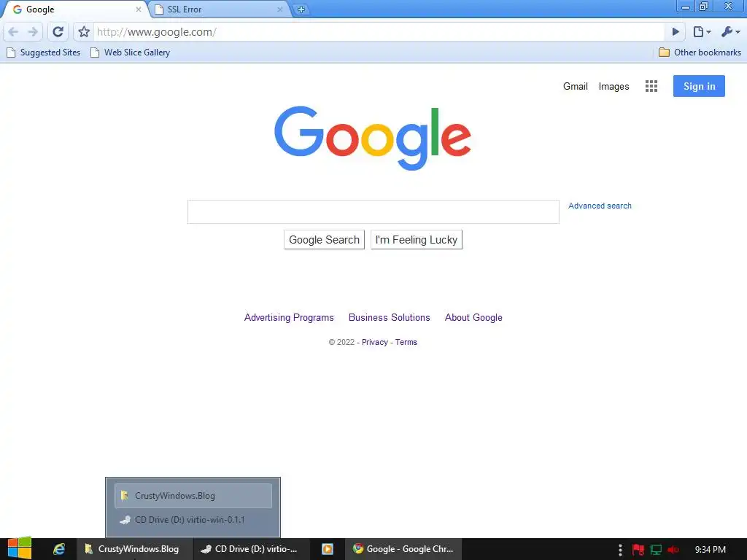
Task: Focus the Google search box
Action: pos(373,212)
